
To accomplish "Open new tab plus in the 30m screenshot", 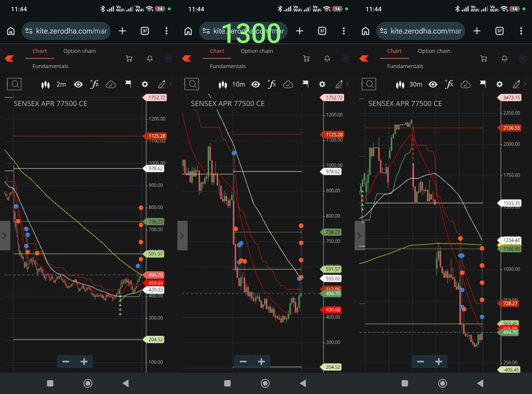I will point(477,31).
